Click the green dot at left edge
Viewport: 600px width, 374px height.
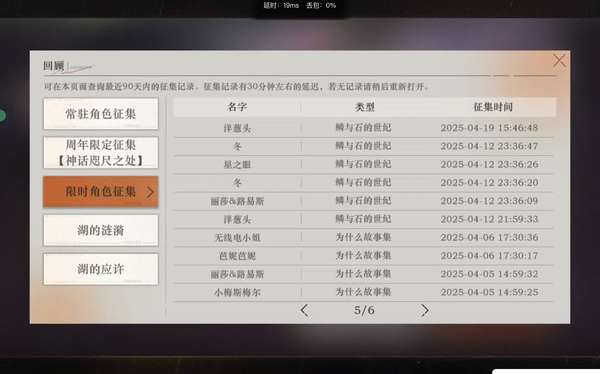[x=2, y=115]
